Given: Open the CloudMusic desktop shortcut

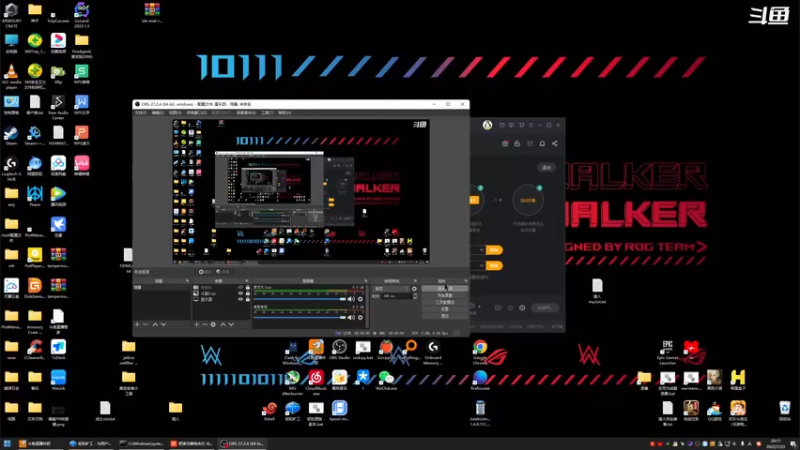Looking at the screenshot, I should point(316,381).
